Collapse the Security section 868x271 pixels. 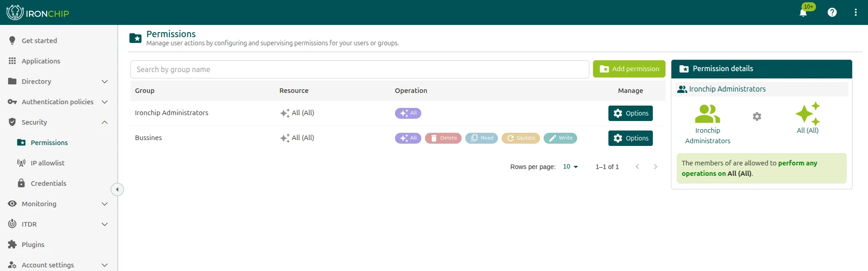pyautogui.click(x=105, y=122)
